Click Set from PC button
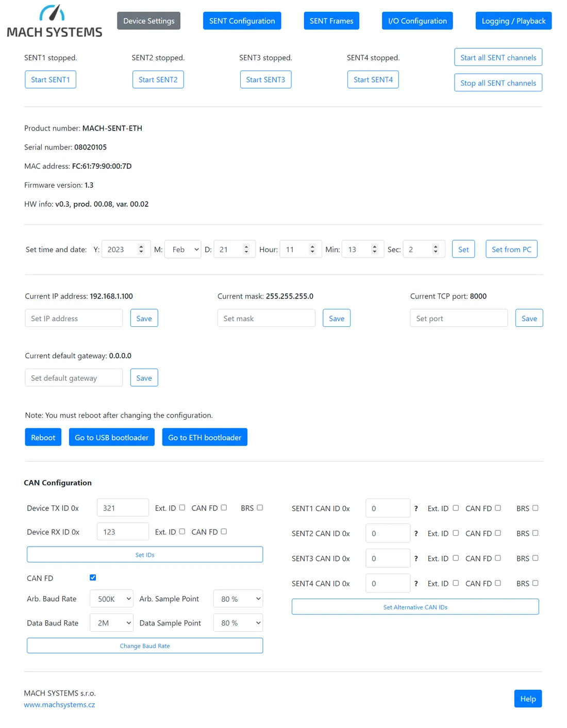567x728 pixels. pos(511,249)
